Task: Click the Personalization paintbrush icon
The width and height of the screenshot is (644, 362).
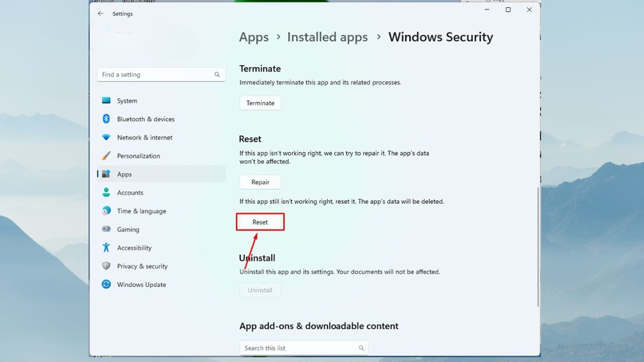Action: tap(106, 156)
